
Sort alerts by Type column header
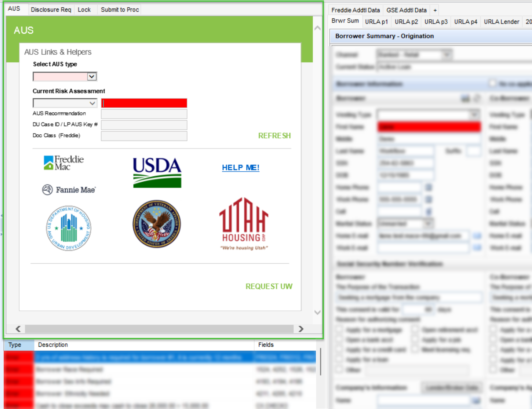pyautogui.click(x=19, y=345)
